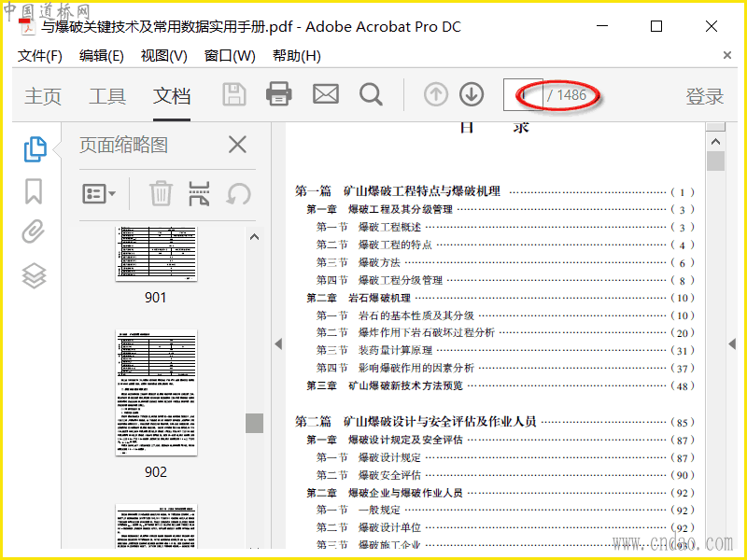
Task: Close document with small gray X
Action: (x=727, y=55)
